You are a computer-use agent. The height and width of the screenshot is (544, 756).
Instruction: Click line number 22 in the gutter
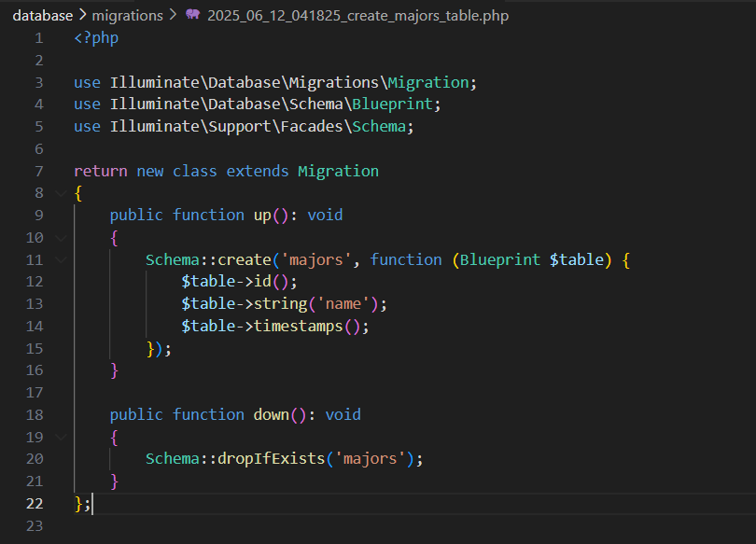pyautogui.click(x=35, y=504)
